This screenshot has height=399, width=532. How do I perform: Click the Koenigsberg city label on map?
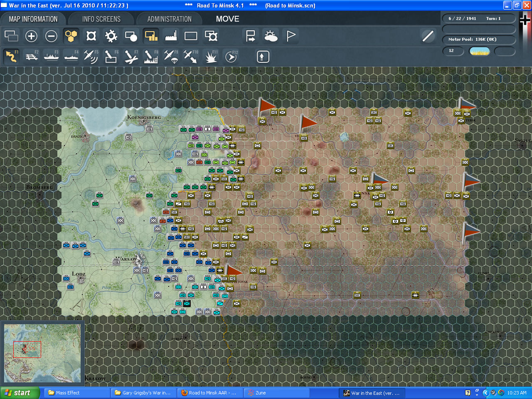[x=144, y=117]
